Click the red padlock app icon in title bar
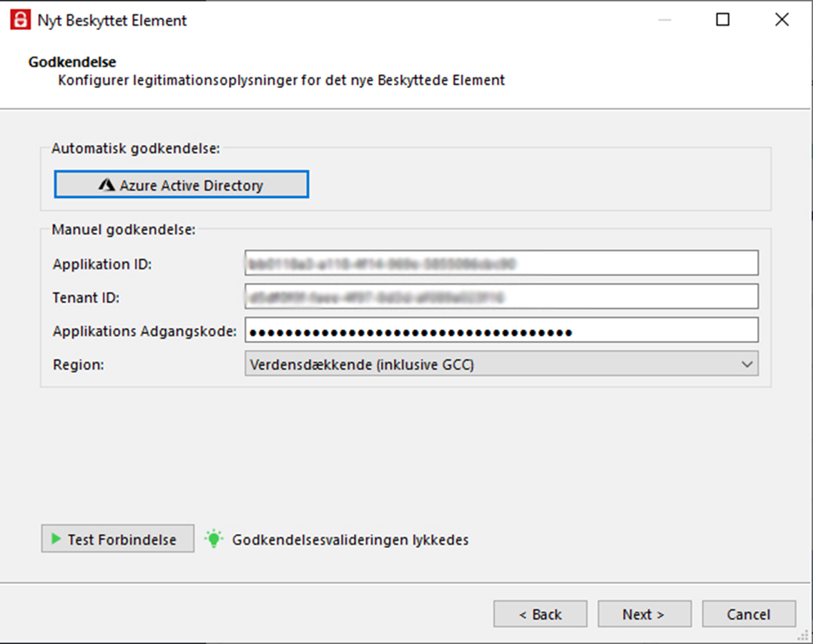The image size is (813, 644). coord(20,20)
